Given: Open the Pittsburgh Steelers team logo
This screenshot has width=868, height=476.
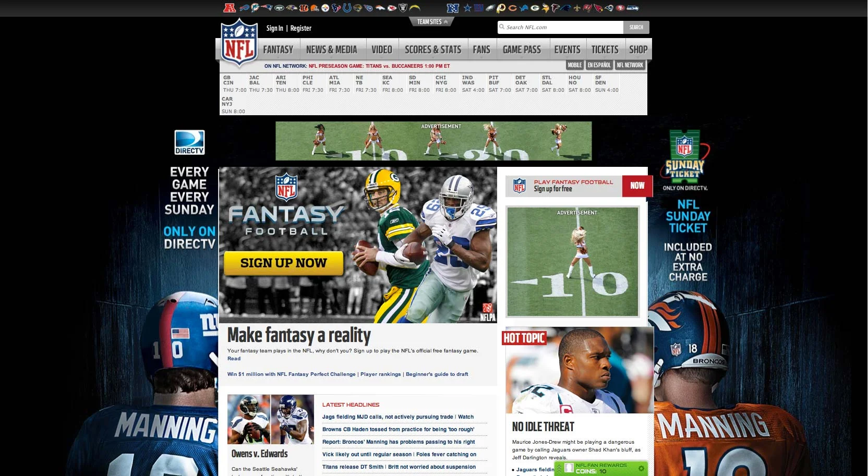Looking at the screenshot, I should pos(325,8).
